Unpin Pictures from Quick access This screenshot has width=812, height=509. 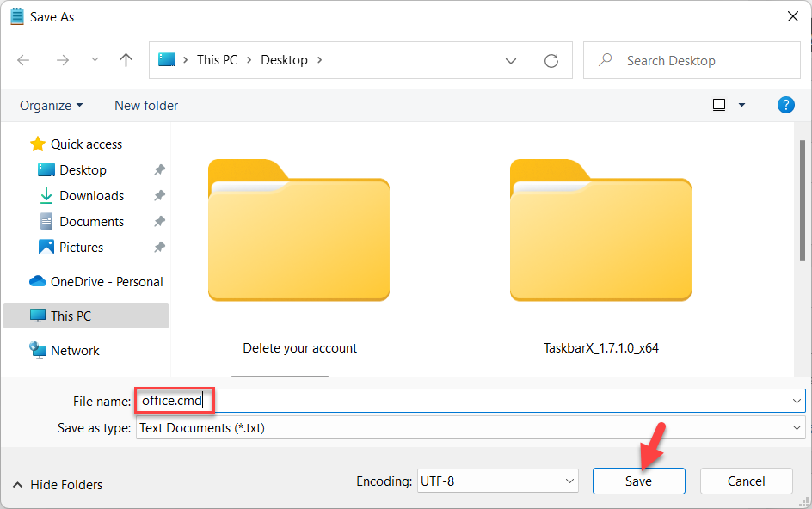pos(159,247)
